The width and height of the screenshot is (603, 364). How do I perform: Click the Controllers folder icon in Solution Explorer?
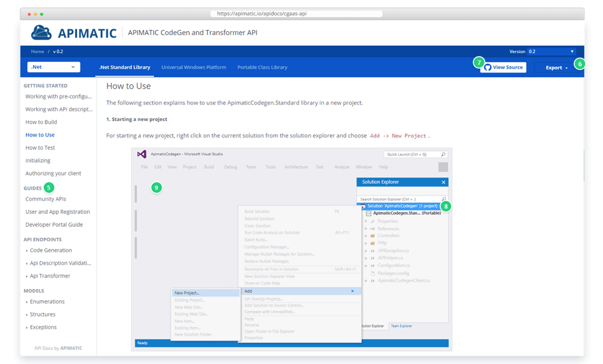pos(372,236)
